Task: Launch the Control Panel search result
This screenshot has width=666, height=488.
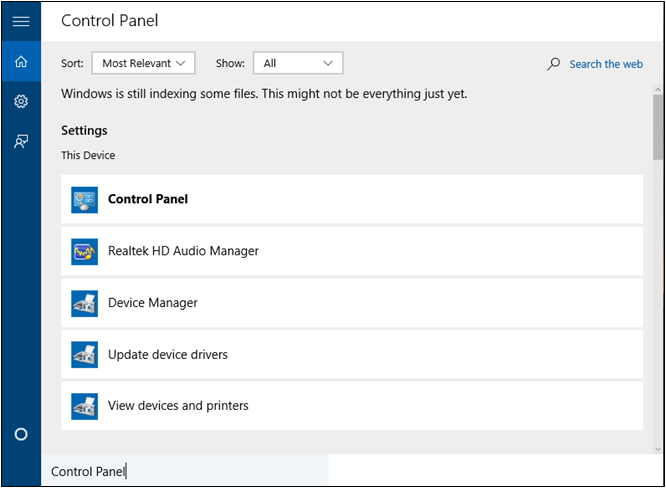Action: click(x=148, y=199)
